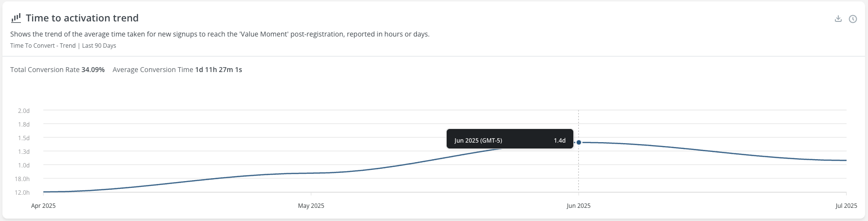The image size is (868, 221).
Task: Click the Jul 2025 x-axis label
Action: click(x=846, y=206)
